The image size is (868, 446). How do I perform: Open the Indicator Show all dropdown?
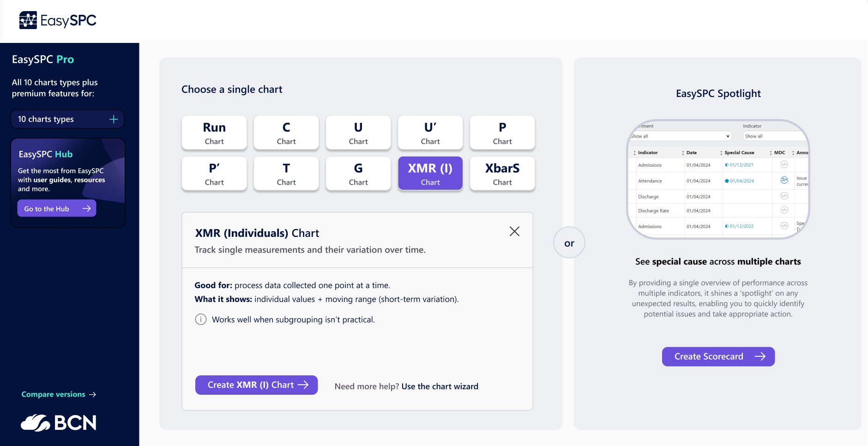pos(774,136)
